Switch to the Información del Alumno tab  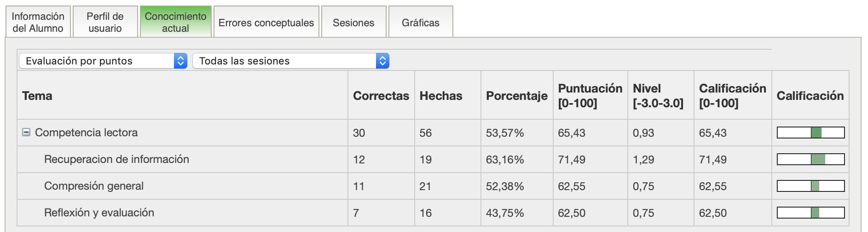point(38,22)
